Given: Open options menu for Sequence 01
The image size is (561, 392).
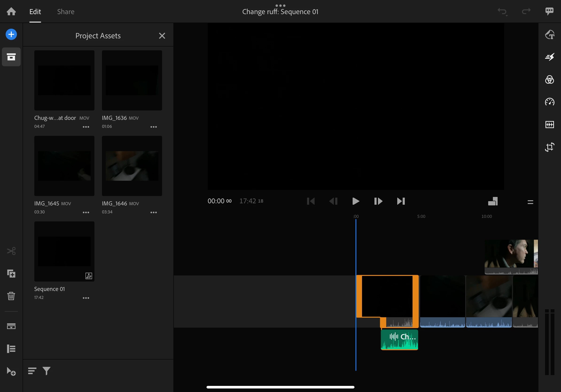Looking at the screenshot, I should tap(86, 298).
